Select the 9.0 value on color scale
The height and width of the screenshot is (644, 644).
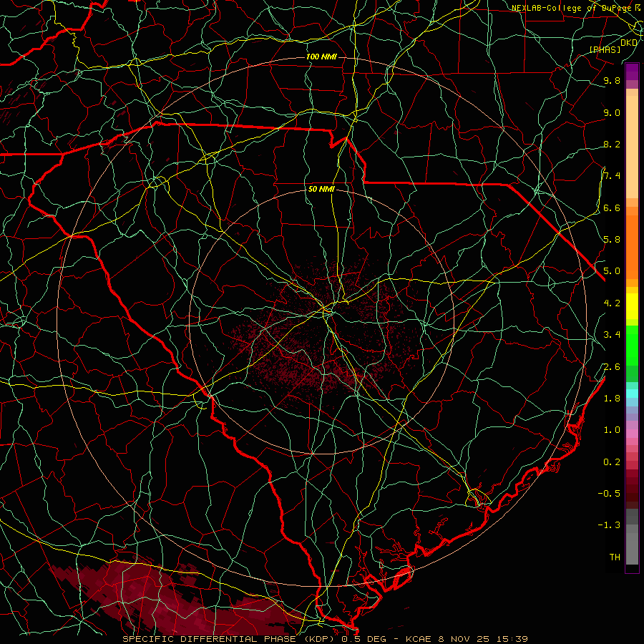pos(612,112)
